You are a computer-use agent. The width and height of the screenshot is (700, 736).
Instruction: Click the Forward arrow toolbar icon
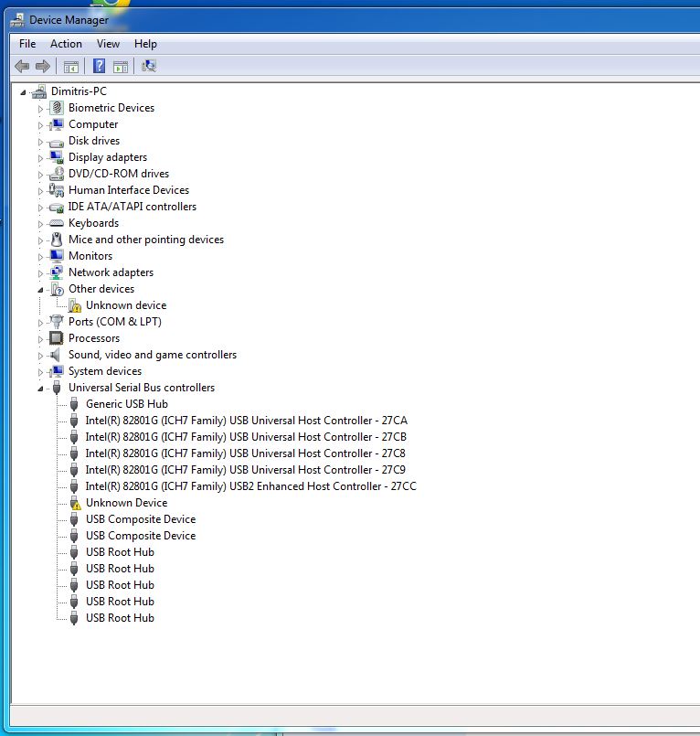click(x=43, y=66)
